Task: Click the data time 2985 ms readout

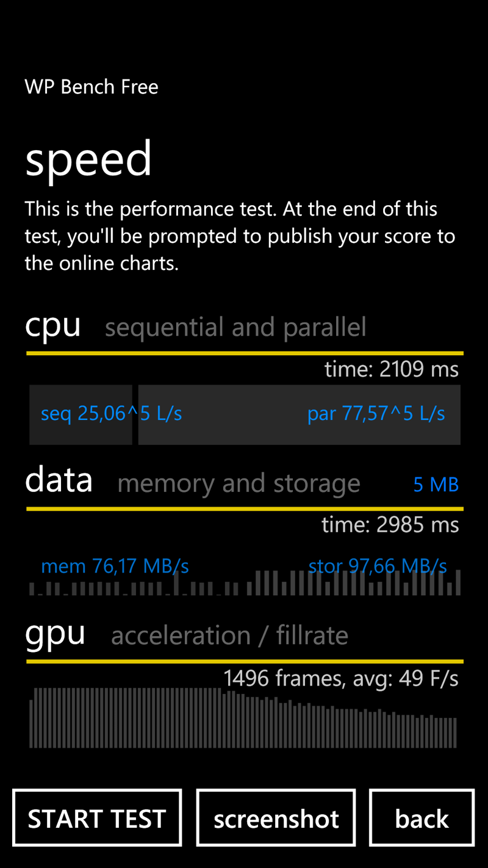Action: click(x=390, y=525)
